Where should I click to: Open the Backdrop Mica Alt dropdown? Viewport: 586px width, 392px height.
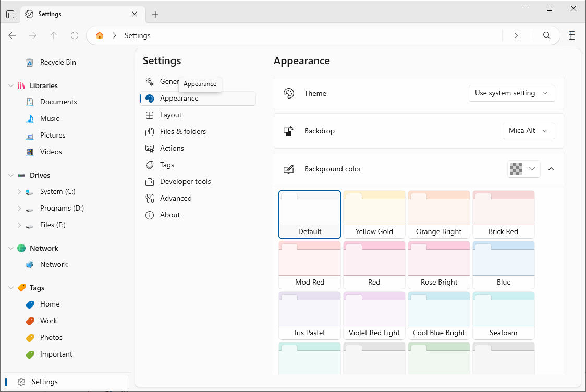[529, 131]
